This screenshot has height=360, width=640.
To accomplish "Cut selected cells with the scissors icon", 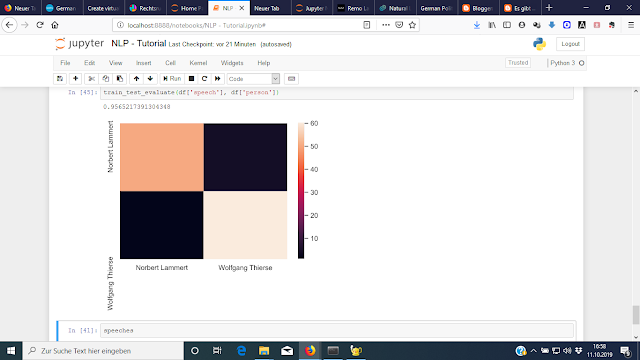I will click(x=91, y=79).
